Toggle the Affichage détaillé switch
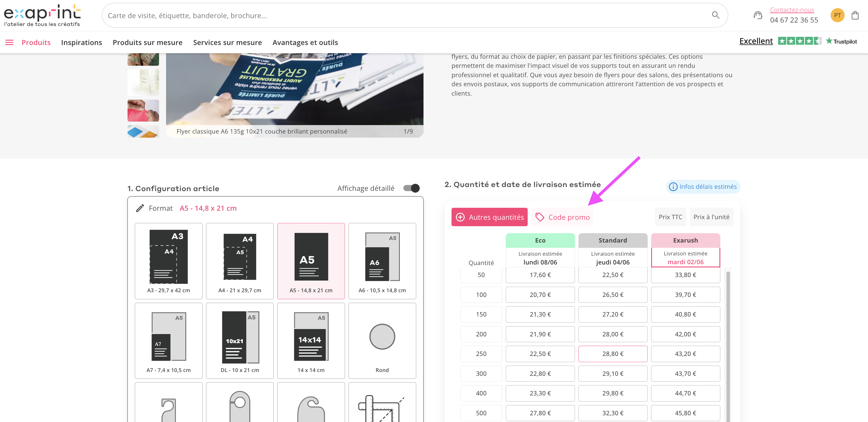868x422 pixels. [x=412, y=188]
